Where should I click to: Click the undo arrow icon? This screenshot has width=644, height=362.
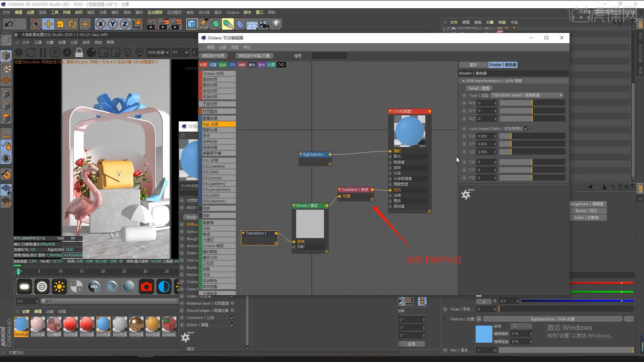tap(9, 24)
